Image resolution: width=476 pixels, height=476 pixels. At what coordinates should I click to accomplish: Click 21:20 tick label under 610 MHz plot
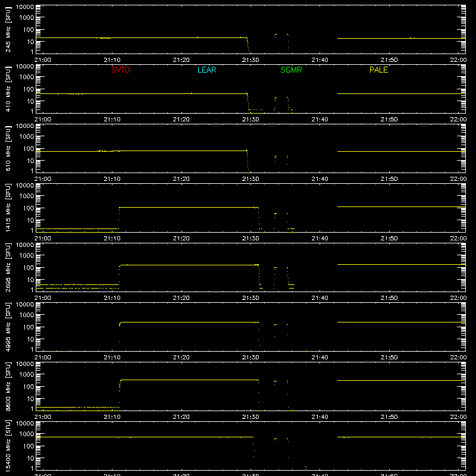pos(181,179)
